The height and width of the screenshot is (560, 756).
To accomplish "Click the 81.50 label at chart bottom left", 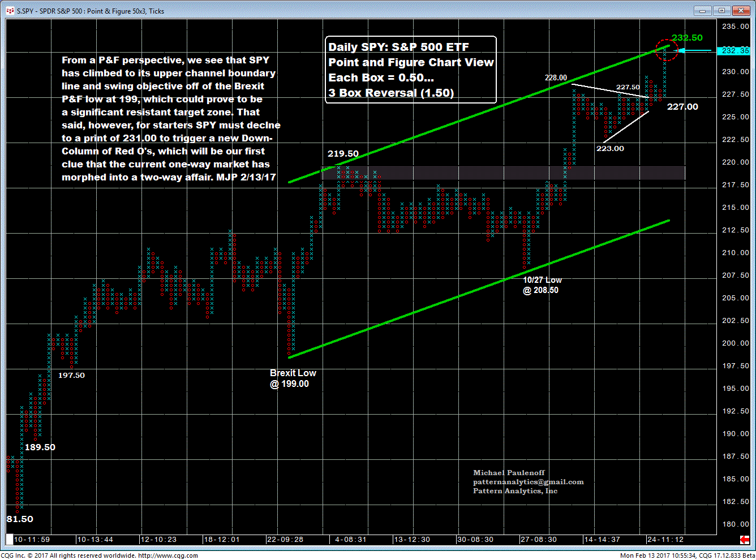I will pos(20,519).
